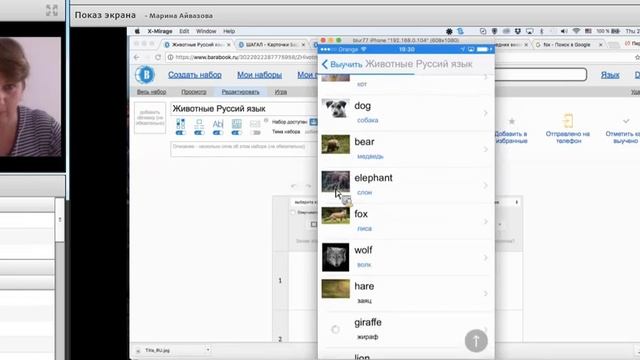640x360 pixels.
Task: Tick the checkbox in card table header
Action: click(x=293, y=213)
